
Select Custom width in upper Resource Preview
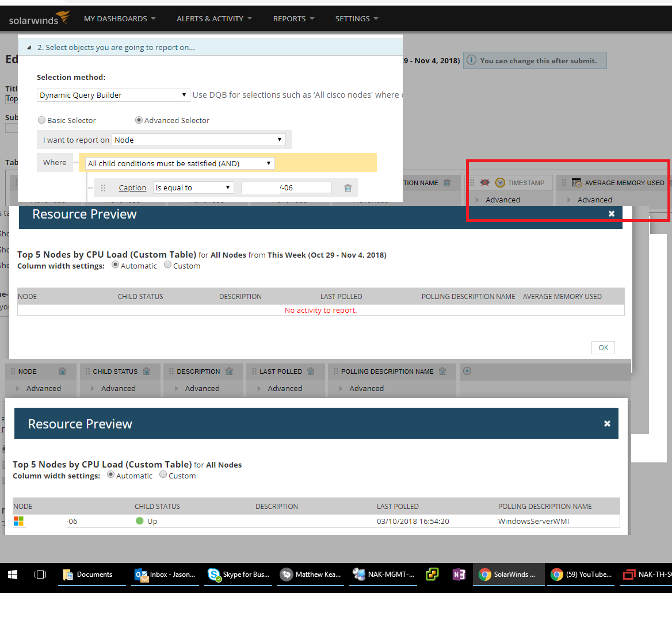(167, 265)
